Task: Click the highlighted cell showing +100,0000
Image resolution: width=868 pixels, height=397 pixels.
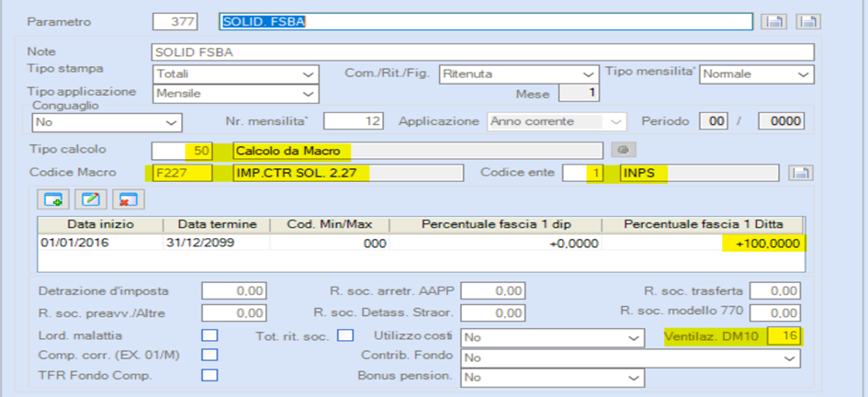Action: point(703,244)
